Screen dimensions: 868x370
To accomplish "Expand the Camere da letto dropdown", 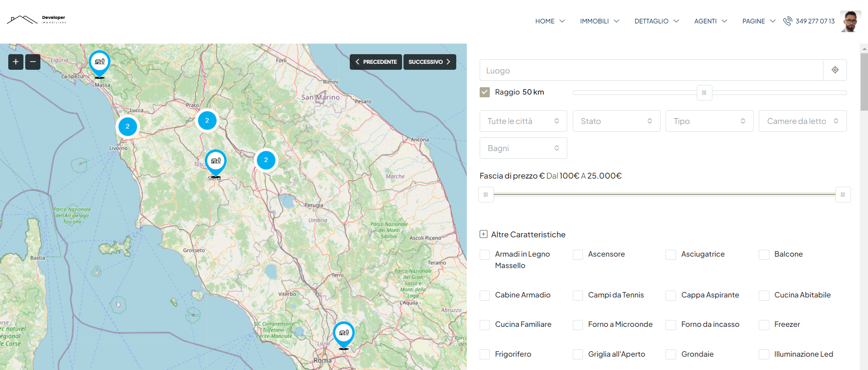I will tap(802, 121).
